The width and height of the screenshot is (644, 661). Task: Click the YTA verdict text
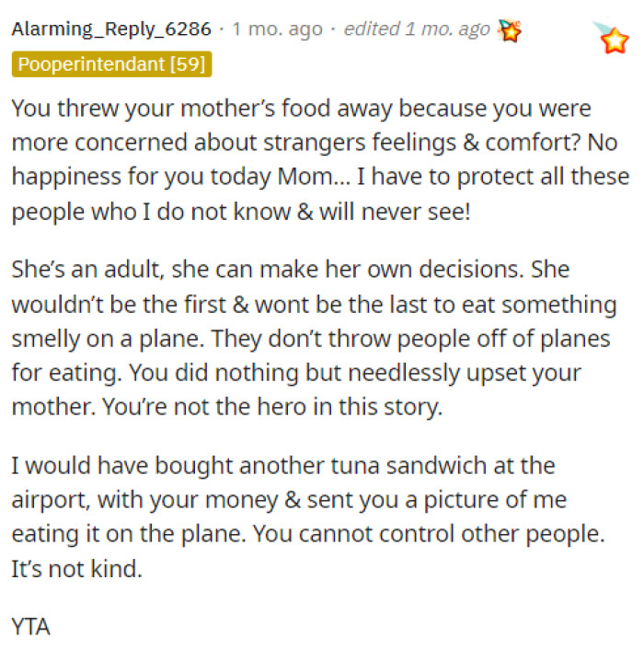(30, 628)
